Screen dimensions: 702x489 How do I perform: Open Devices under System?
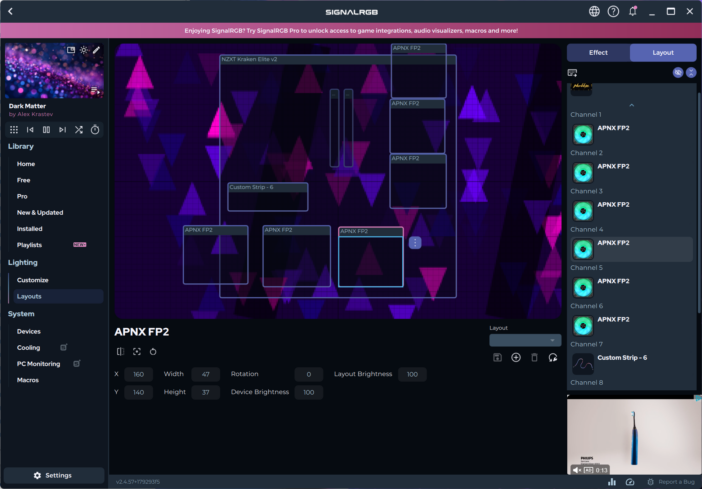tap(29, 331)
